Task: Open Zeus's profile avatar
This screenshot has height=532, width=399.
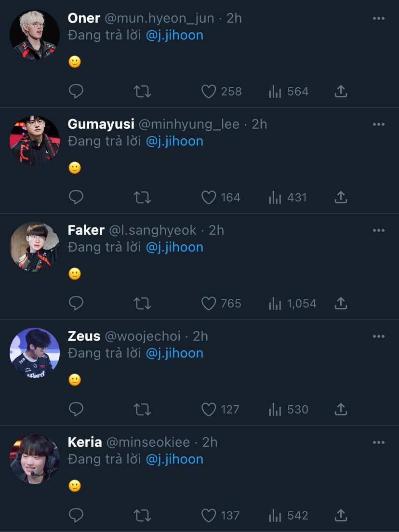Action: [x=35, y=353]
